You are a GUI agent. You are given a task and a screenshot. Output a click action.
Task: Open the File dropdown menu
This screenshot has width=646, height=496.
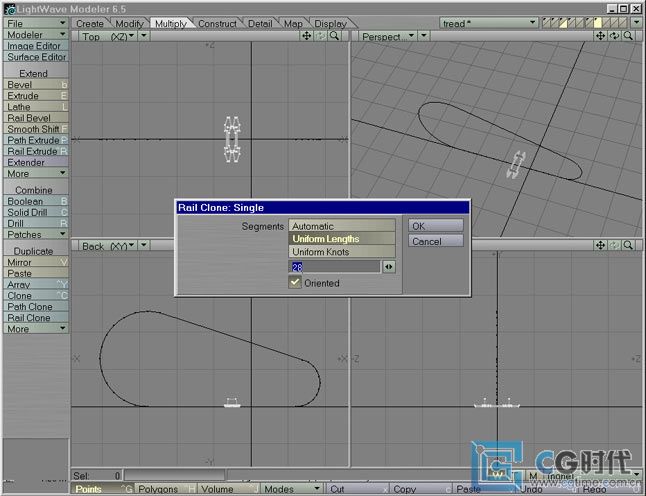[x=36, y=23]
